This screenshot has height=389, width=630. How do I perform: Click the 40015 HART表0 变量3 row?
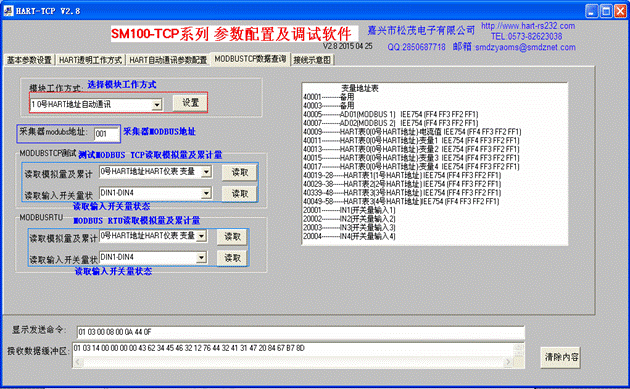point(411,158)
